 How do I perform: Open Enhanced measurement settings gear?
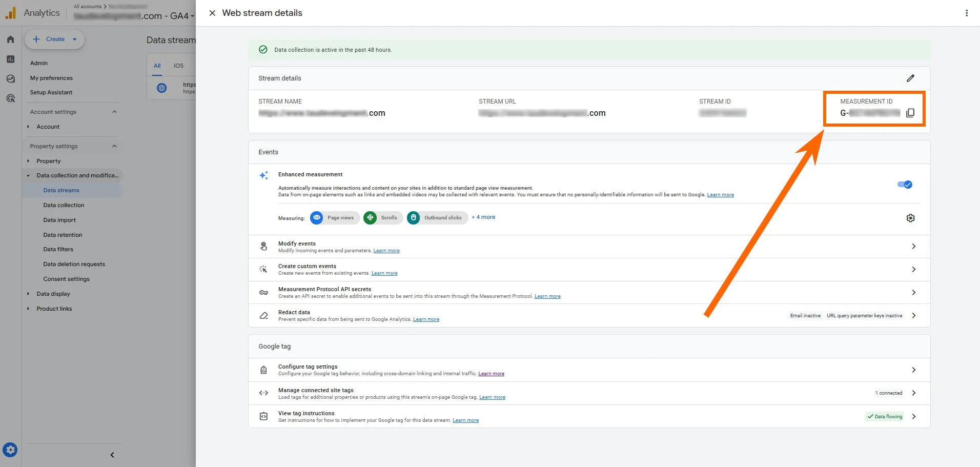910,218
